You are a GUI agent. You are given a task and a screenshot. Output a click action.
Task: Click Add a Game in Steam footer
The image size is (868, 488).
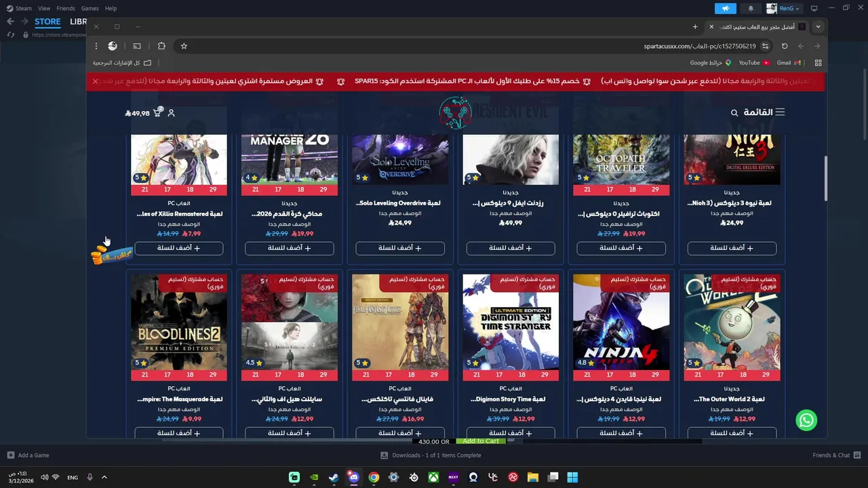[x=28, y=455]
